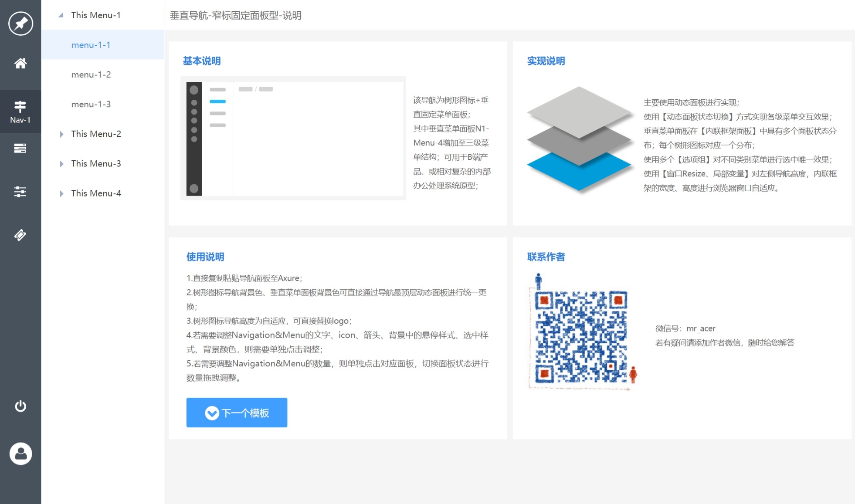Screen dimensions: 855x504
Task: Click the WeChat QR code image
Action: click(x=583, y=332)
